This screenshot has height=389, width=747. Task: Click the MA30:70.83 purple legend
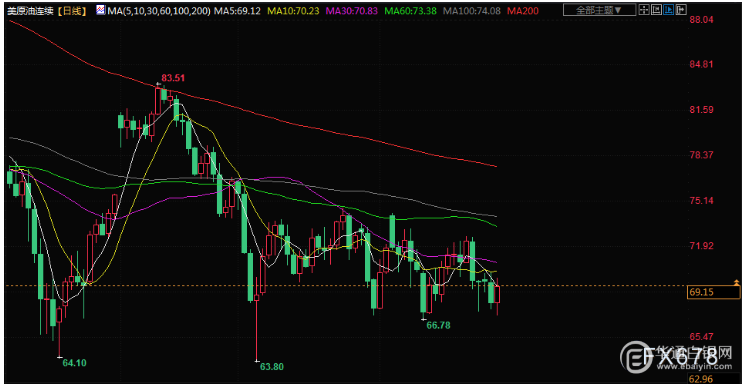tap(352, 10)
